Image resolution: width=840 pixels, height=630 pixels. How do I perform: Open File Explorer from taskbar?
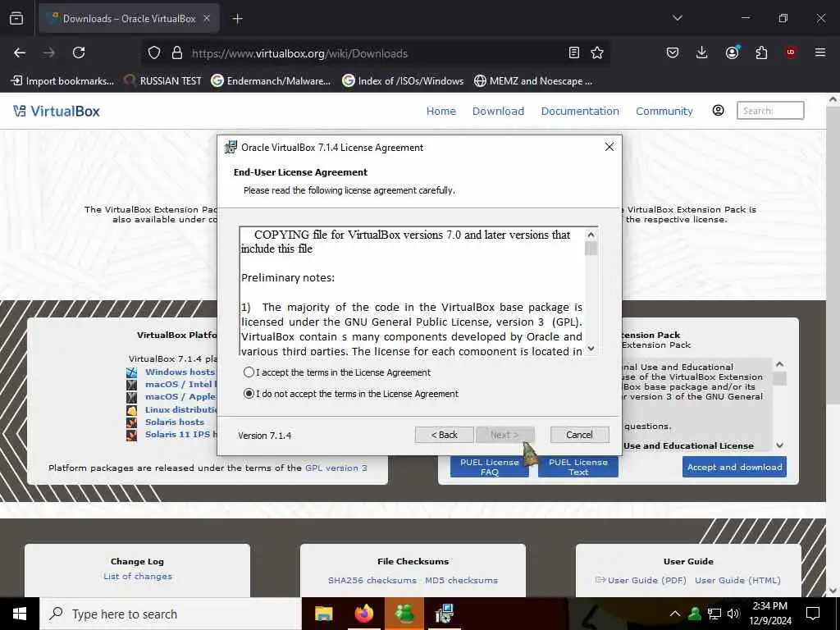tap(323, 614)
